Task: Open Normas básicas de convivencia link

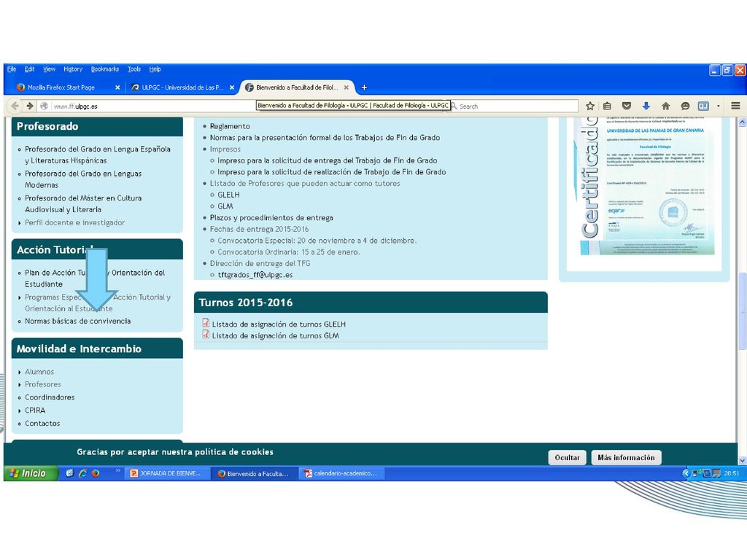Action: pyautogui.click(x=77, y=321)
